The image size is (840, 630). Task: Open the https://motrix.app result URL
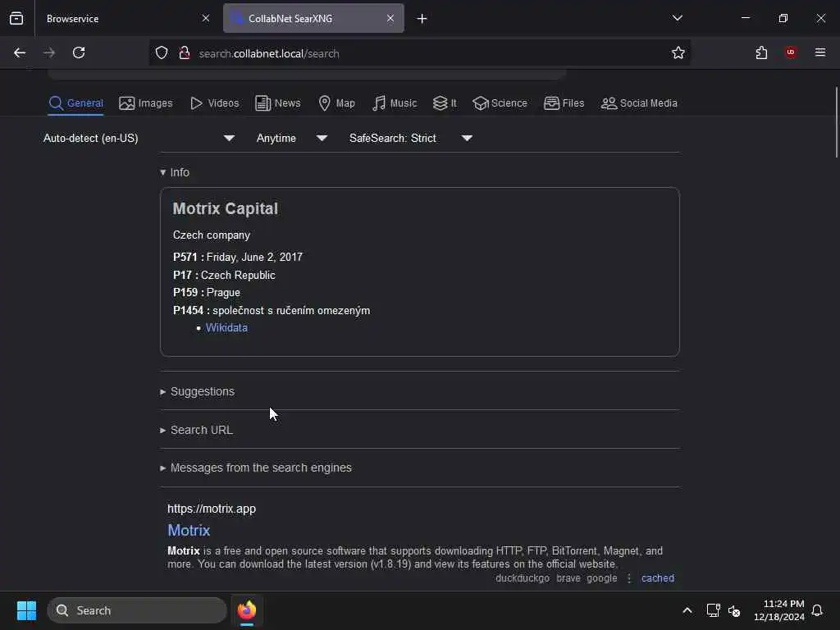point(212,509)
